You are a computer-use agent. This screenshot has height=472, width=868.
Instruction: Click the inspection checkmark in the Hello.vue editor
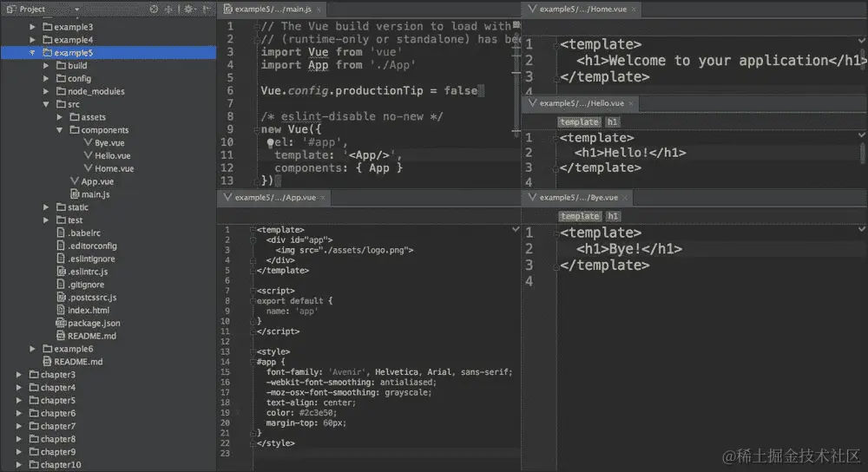(x=861, y=134)
